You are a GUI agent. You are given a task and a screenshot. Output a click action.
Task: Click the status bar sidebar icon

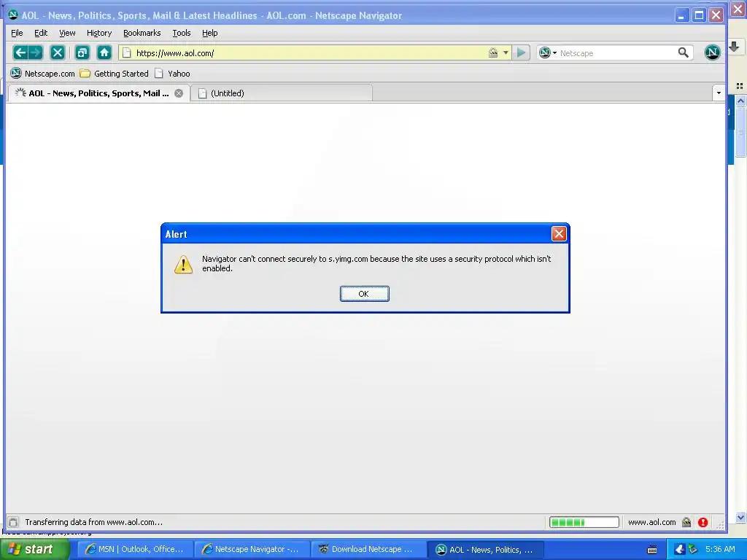click(13, 522)
